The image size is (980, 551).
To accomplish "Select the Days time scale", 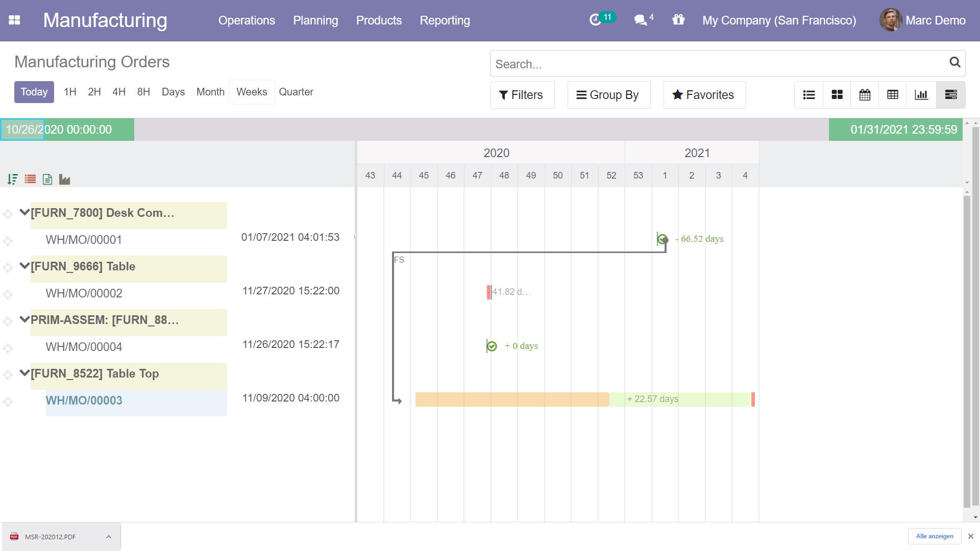I will pos(173,92).
